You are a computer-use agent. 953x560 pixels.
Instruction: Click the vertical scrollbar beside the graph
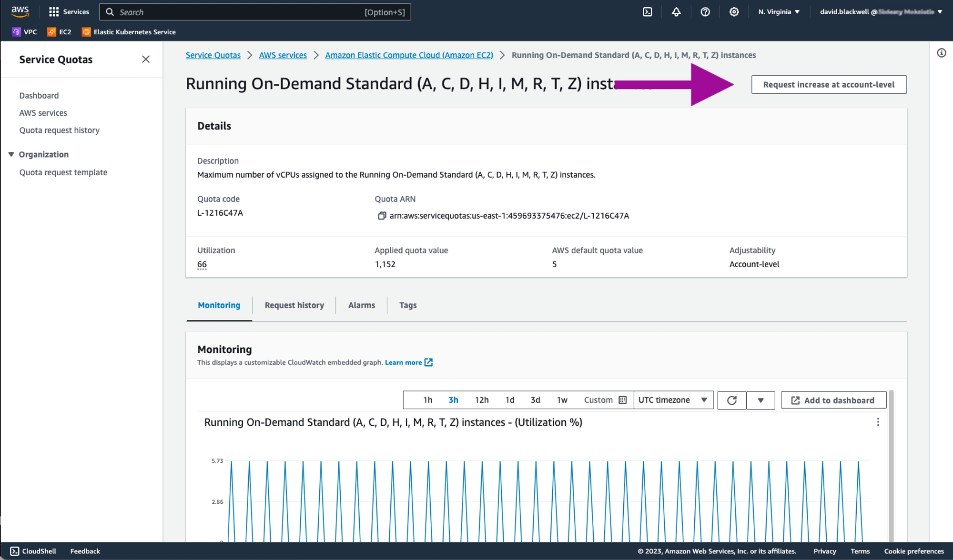point(891,467)
